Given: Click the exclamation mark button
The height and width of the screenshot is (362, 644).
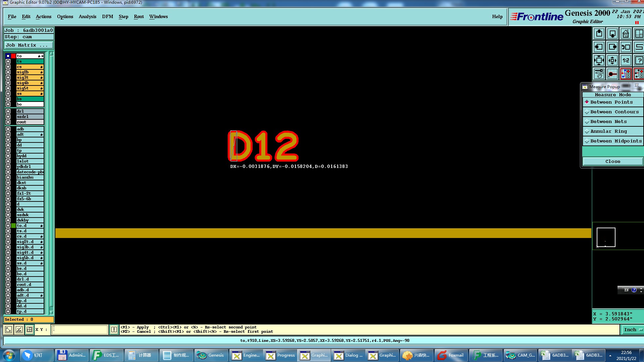Looking at the screenshot, I should point(114,329).
